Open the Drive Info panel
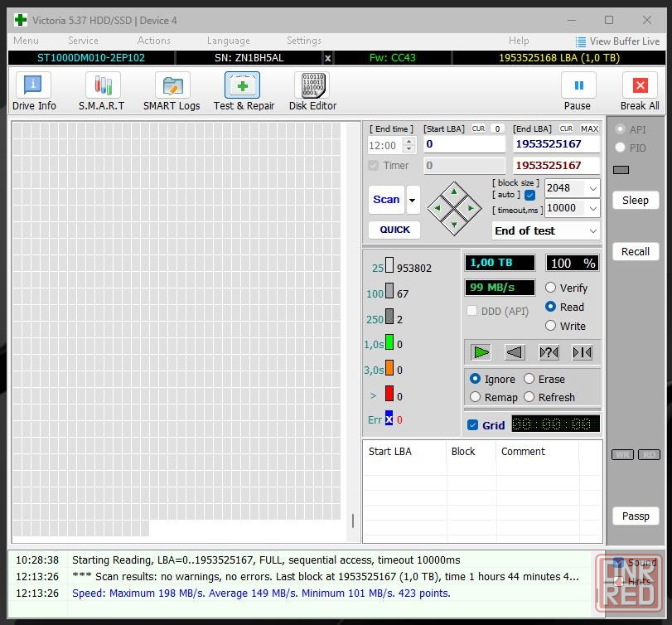The image size is (672, 625). coord(34,90)
